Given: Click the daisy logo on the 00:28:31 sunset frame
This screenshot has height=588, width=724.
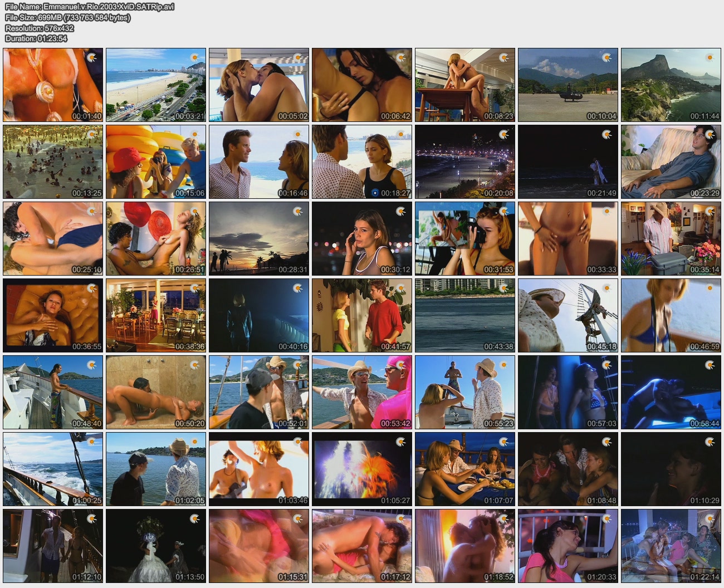Looking at the screenshot, I should tap(297, 211).
